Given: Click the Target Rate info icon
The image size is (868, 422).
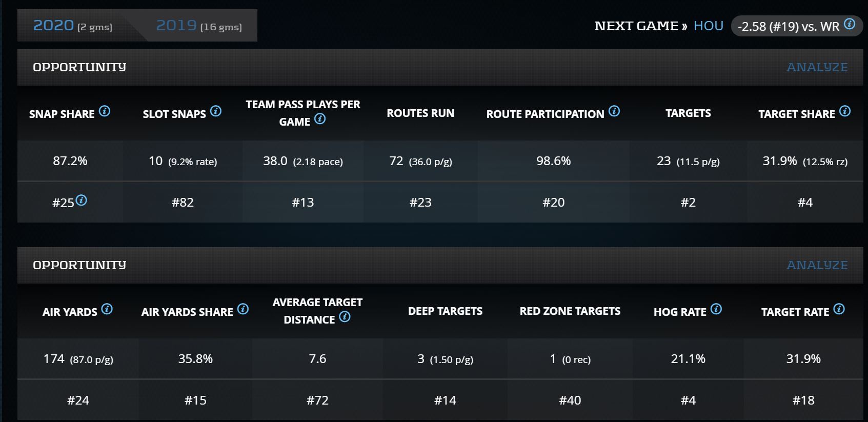Looking at the screenshot, I should pos(839,309).
